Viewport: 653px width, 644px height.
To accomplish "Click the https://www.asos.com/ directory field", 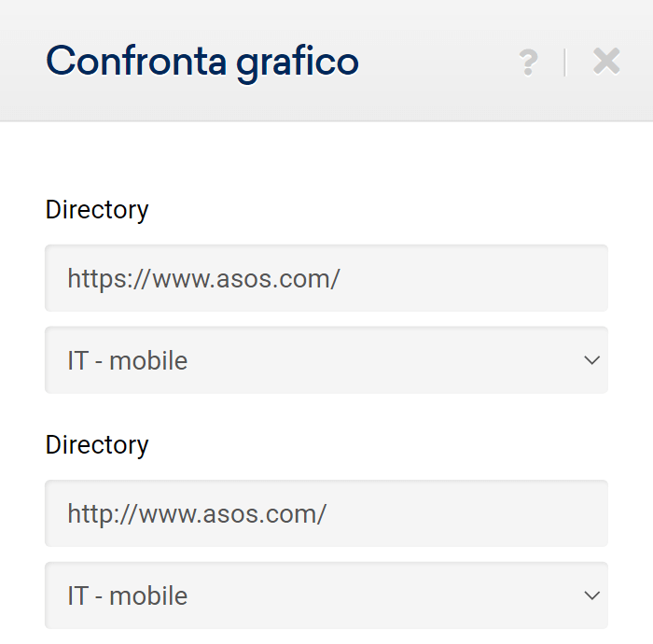I will point(326,278).
